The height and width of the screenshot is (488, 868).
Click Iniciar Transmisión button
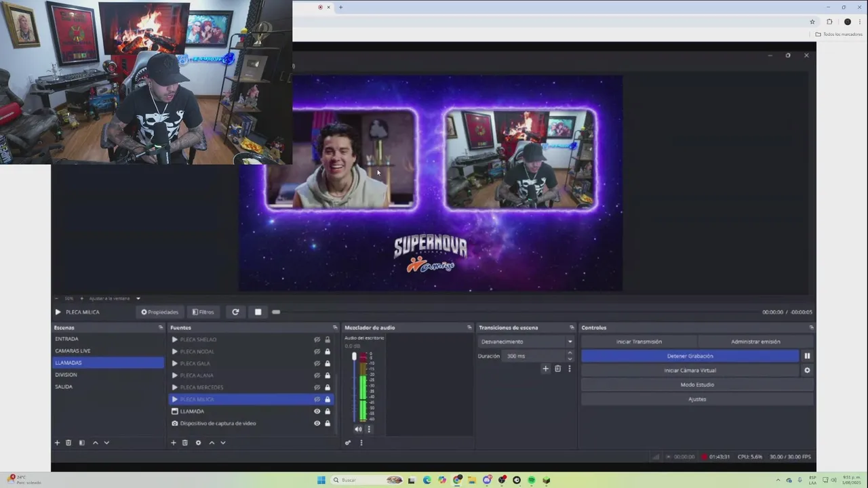click(639, 342)
